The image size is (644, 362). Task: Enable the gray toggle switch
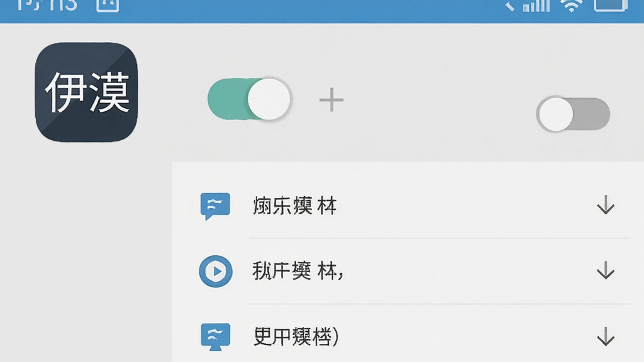point(574,114)
